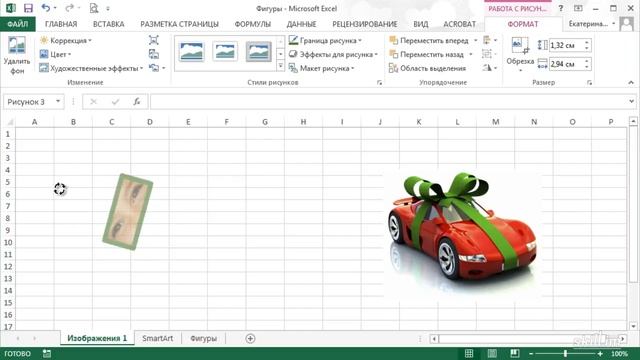Click the Save icon in quick access
Image resolution: width=640 pixels, height=360 pixels.
pos(28,8)
